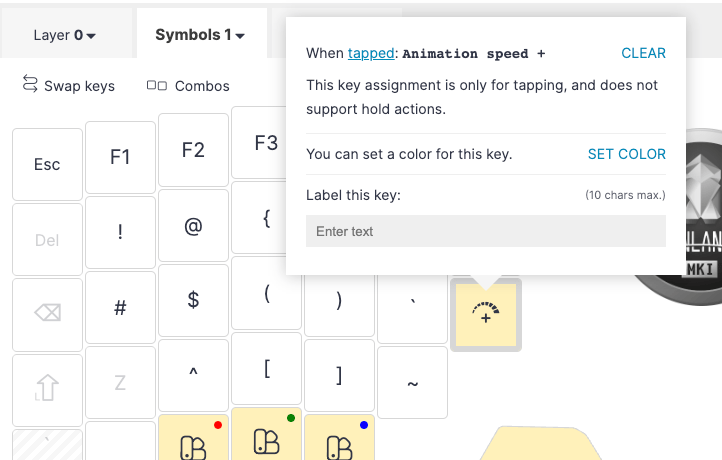
Task: Select the backtick key
Action: coord(413,309)
